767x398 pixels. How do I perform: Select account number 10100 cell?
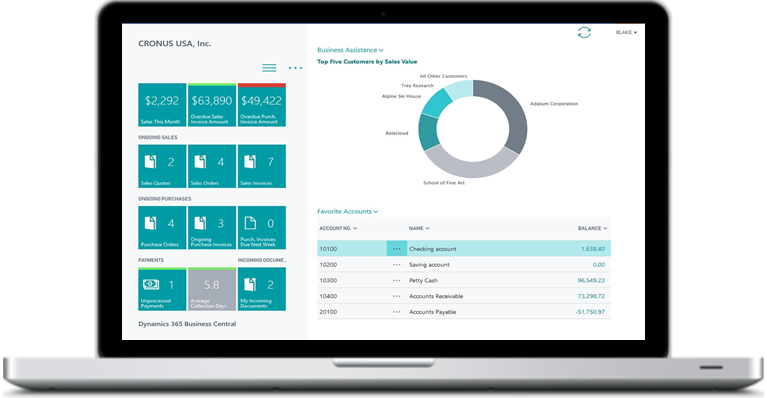[x=328, y=249]
